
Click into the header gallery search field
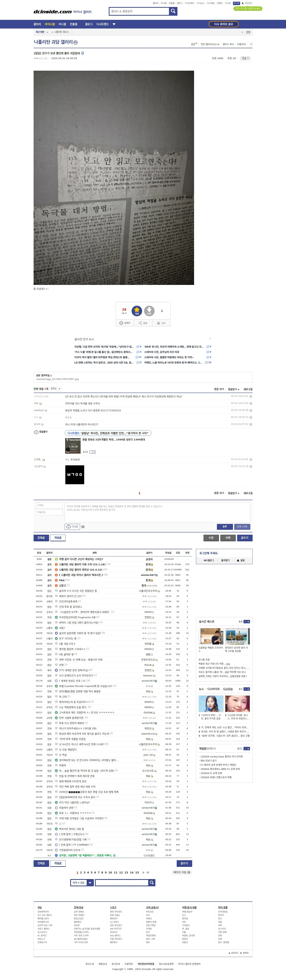tap(139, 11)
